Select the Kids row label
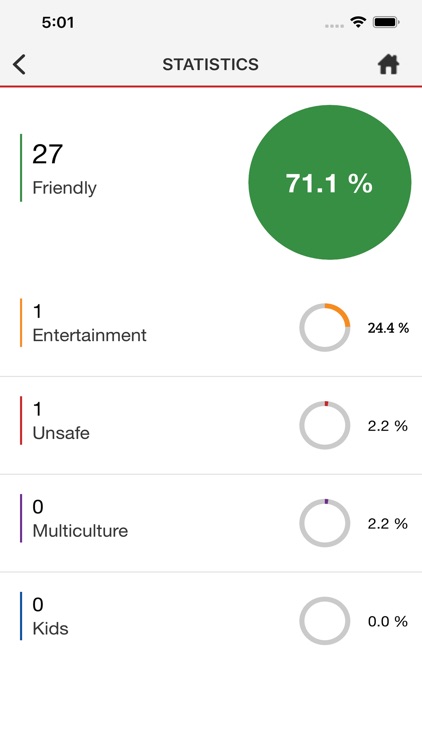Viewport: 422px width, 750px height. pyautogui.click(x=50, y=628)
